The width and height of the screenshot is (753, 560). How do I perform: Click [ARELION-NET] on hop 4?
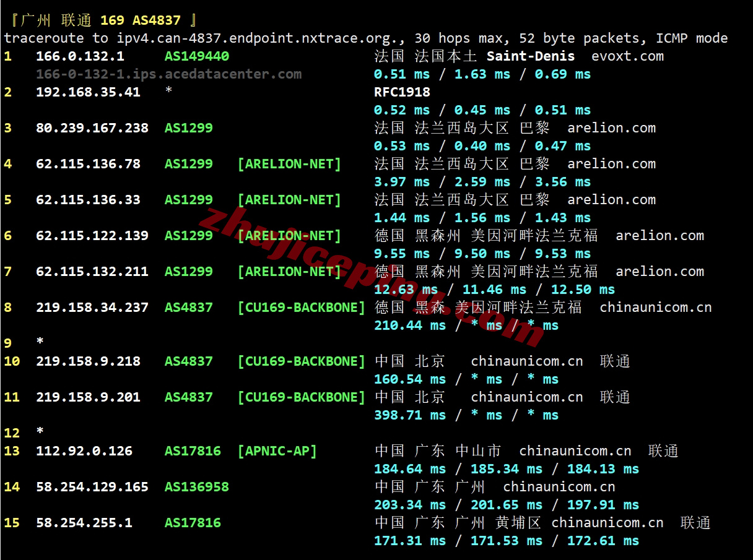coord(289,164)
